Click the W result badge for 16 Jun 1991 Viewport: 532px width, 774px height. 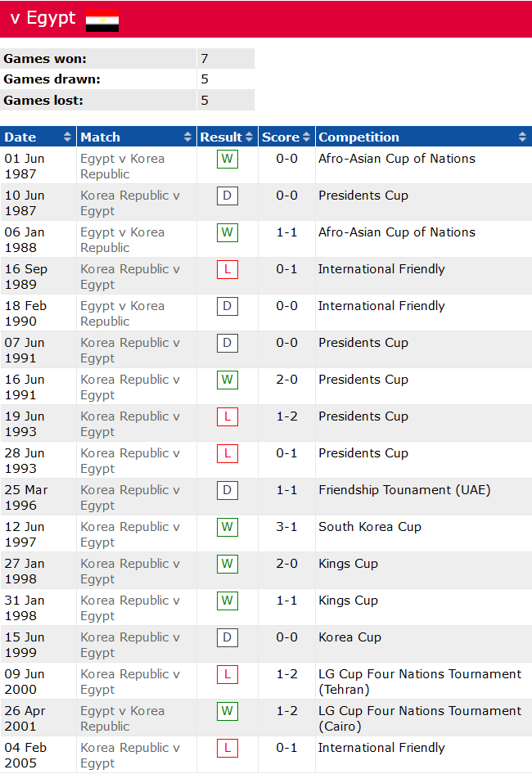pyautogui.click(x=228, y=380)
